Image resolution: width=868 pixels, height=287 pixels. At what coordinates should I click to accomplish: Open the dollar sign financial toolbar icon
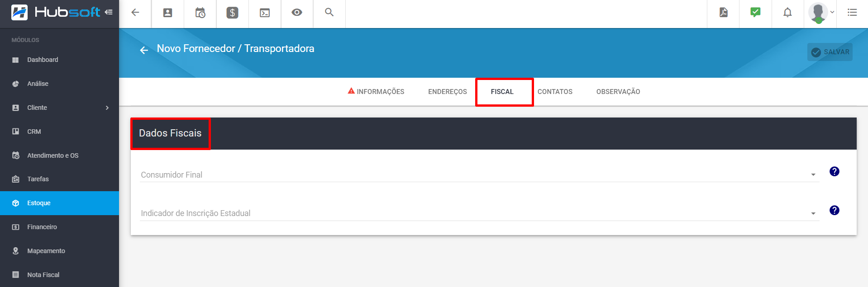click(232, 13)
